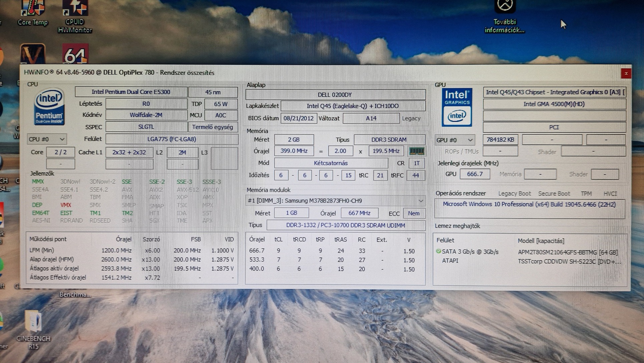This screenshot has width=644, height=363.
Task: Click the memory module chip icon
Action: [x=416, y=151]
